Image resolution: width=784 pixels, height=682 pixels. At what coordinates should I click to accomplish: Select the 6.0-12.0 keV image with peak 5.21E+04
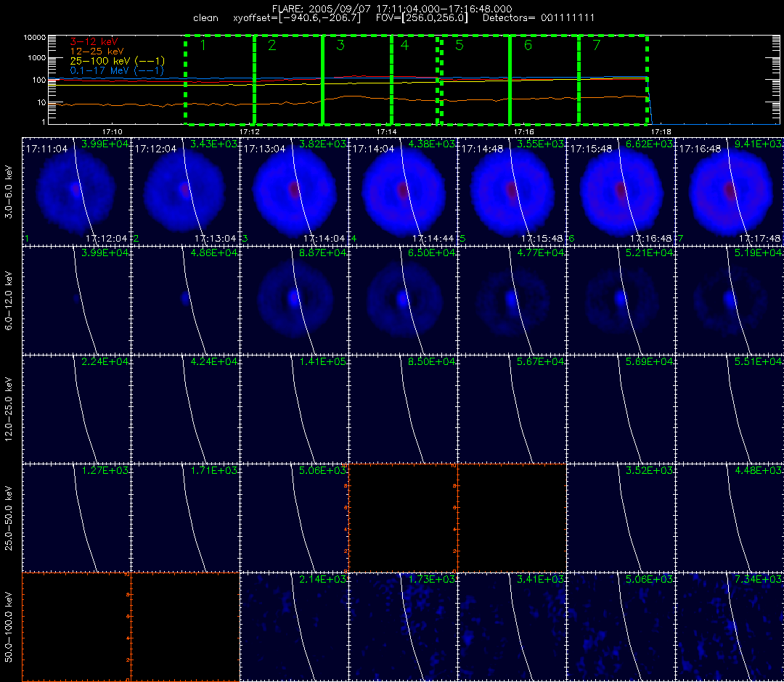[x=621, y=300]
